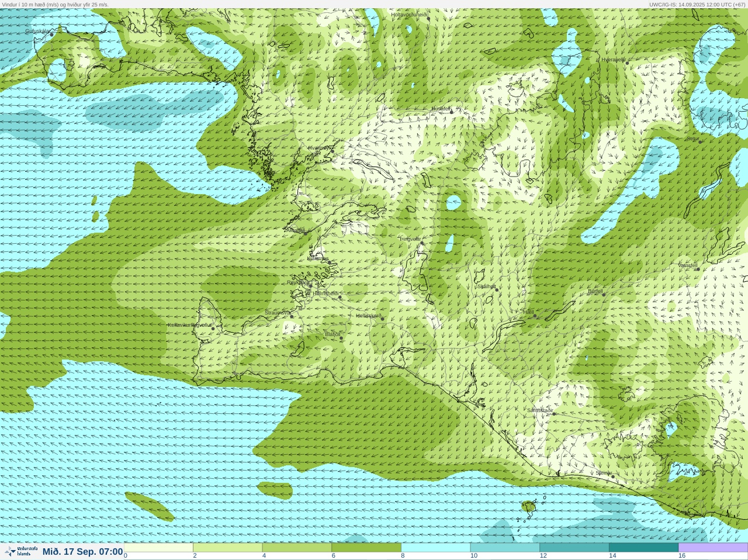The image size is (748, 560).
Task: Click the Straumsvík station label
Action: pos(278,313)
